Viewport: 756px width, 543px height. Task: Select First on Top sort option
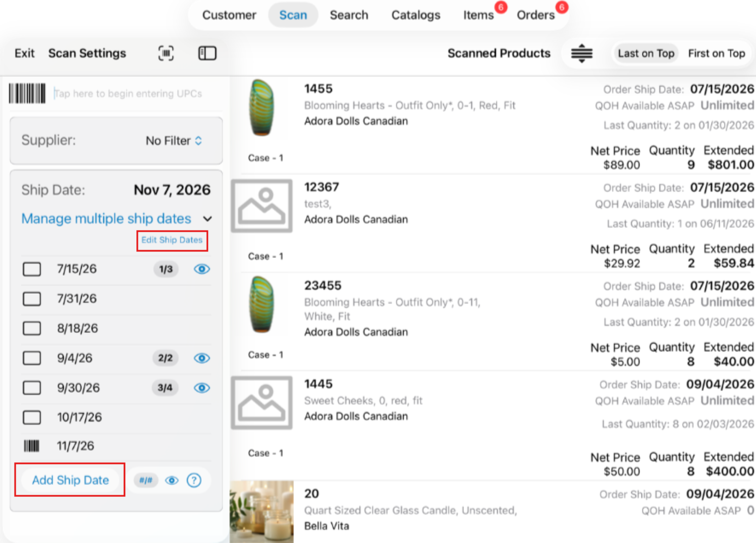pos(716,53)
